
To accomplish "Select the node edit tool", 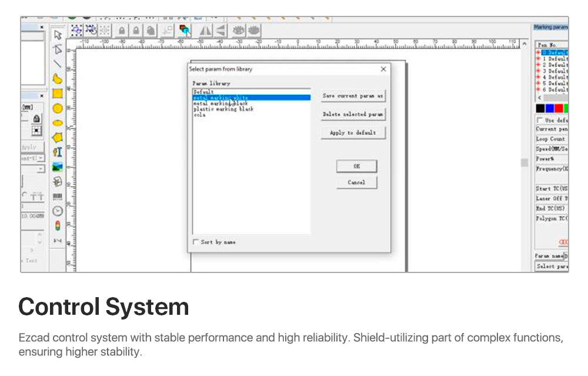I will [x=58, y=49].
